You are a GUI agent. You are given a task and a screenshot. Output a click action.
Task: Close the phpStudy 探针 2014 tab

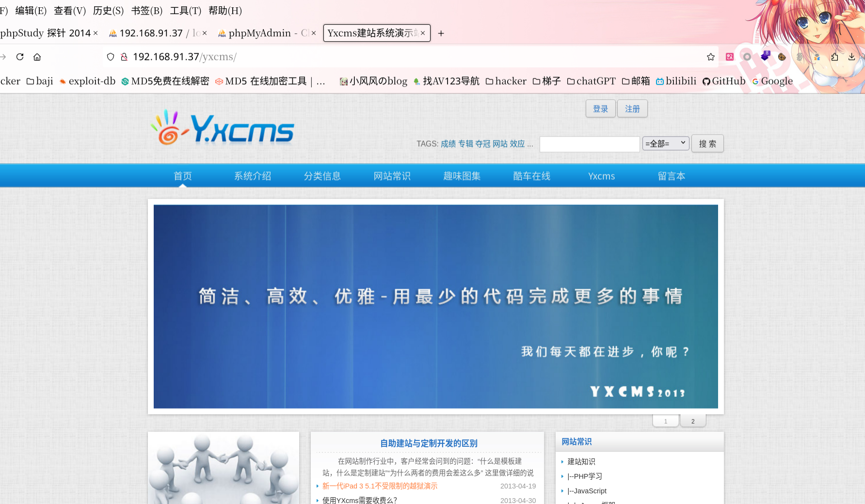pos(96,33)
